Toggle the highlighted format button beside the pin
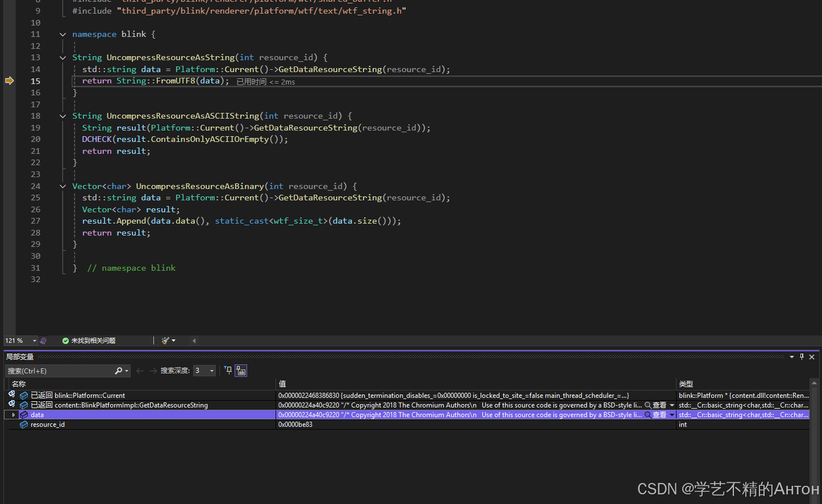This screenshot has height=504, width=822. (x=240, y=370)
